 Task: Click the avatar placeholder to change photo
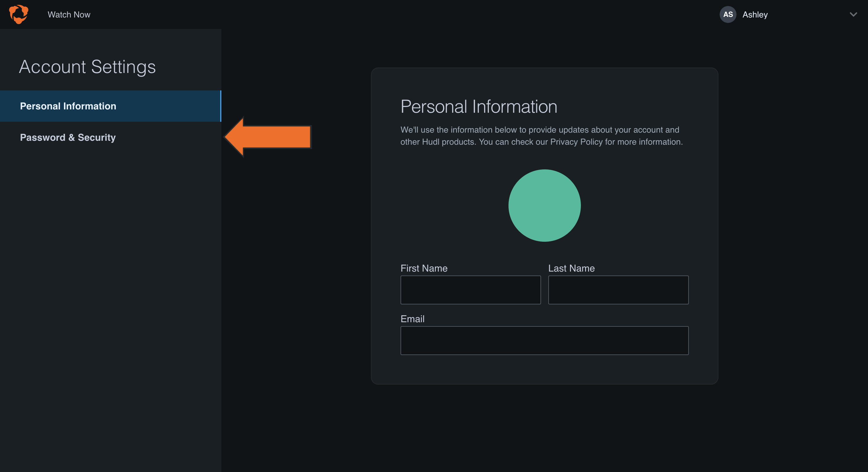(x=544, y=206)
